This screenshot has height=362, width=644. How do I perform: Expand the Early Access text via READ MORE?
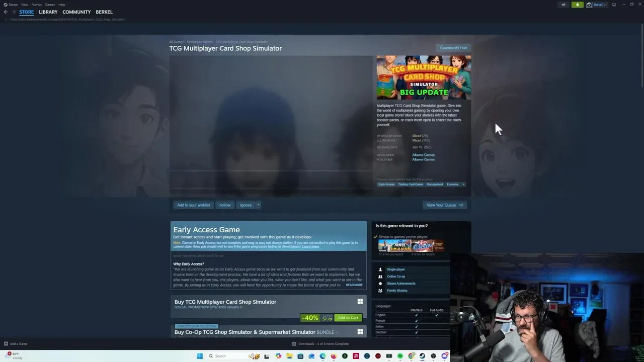(x=354, y=285)
